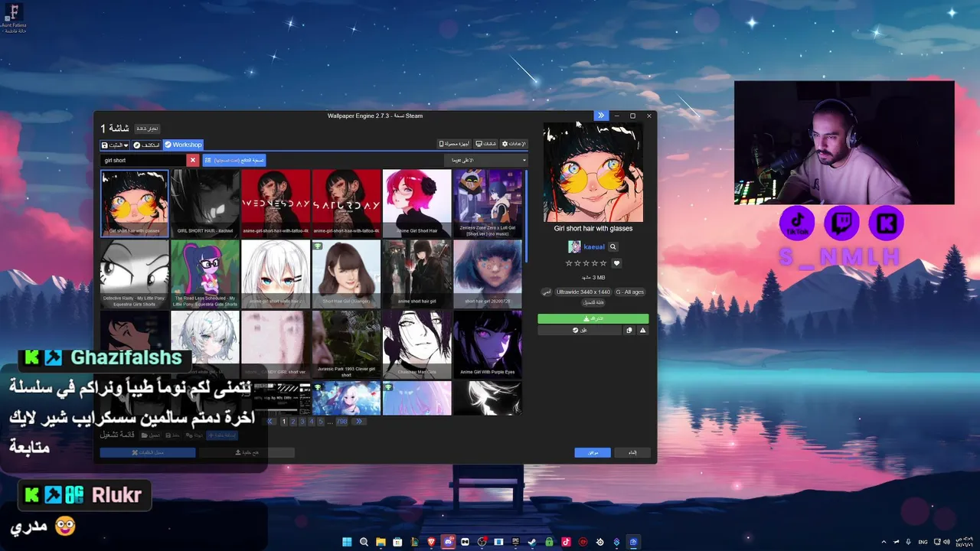Viewport: 980px width, 551px height.
Task: Open the Installed tab dropdown with disk icon
Action: pyautogui.click(x=115, y=145)
